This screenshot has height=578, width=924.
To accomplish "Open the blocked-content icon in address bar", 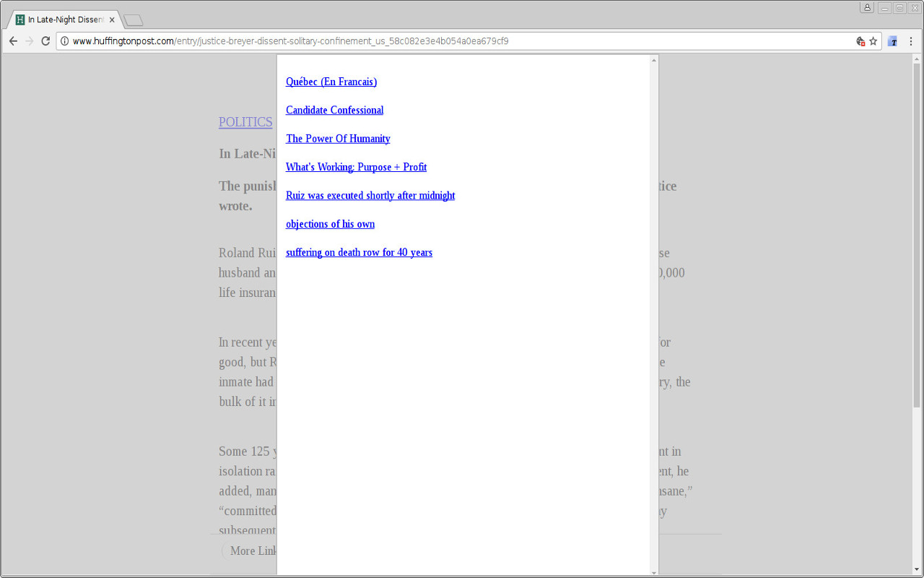I will 860,41.
